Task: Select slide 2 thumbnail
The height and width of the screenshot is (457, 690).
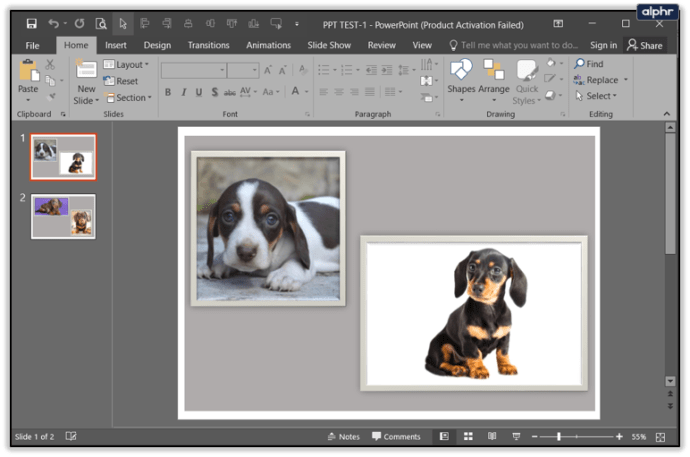Action: pyautogui.click(x=63, y=215)
